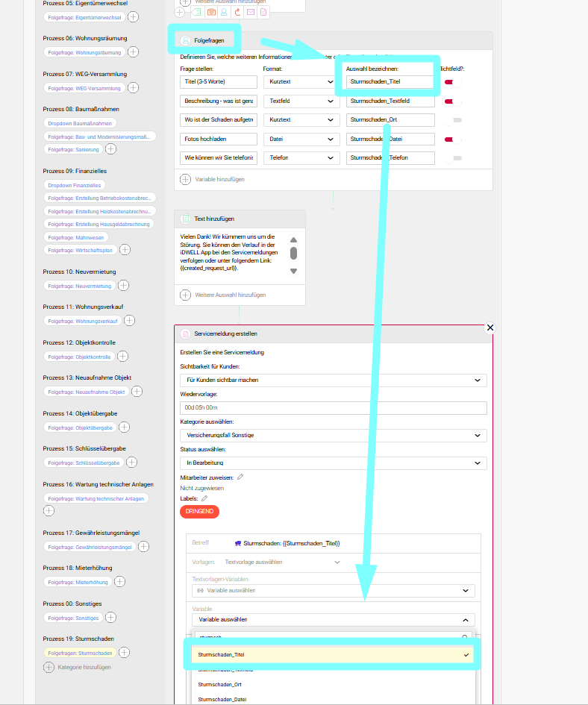Click the DRINGEND label button

point(199,512)
